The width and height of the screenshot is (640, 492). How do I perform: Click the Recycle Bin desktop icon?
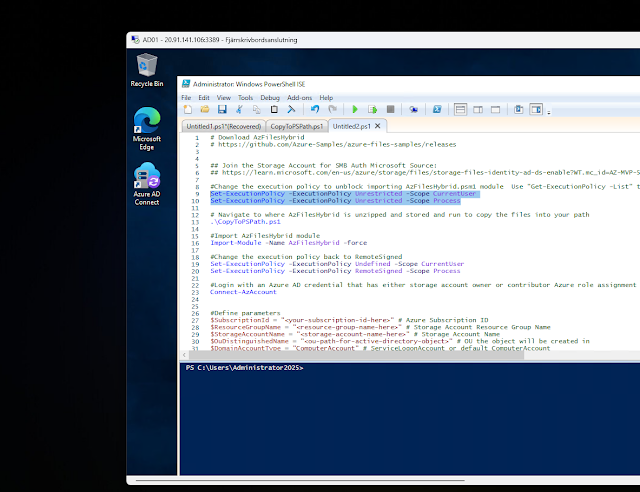[x=147, y=70]
